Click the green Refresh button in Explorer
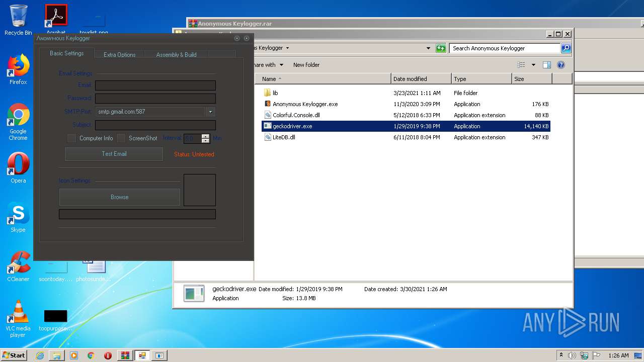This screenshot has width=644, height=362. click(x=441, y=48)
